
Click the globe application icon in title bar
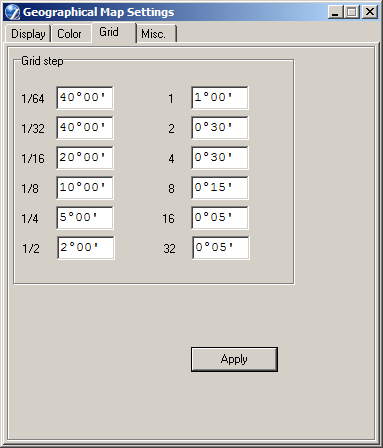[12, 12]
